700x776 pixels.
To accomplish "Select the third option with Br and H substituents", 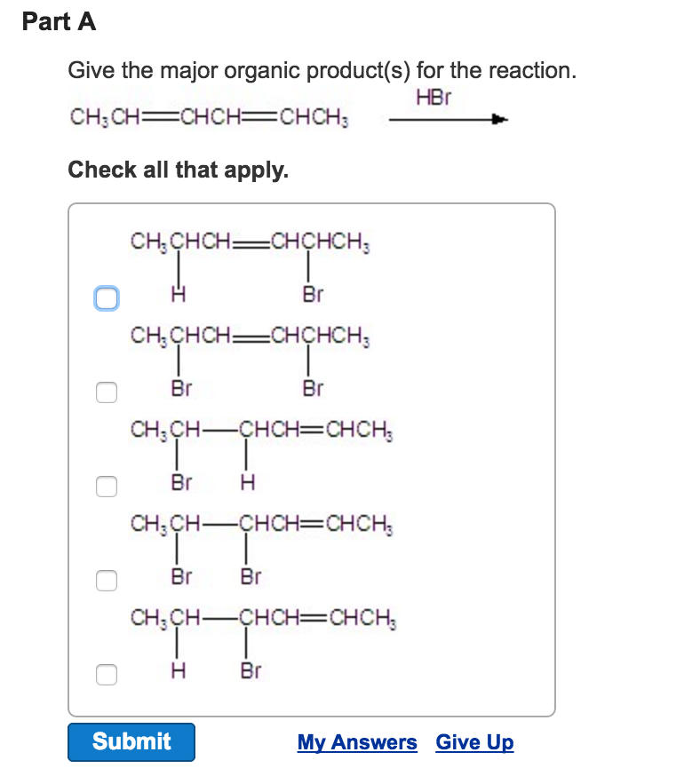I will coord(107,486).
